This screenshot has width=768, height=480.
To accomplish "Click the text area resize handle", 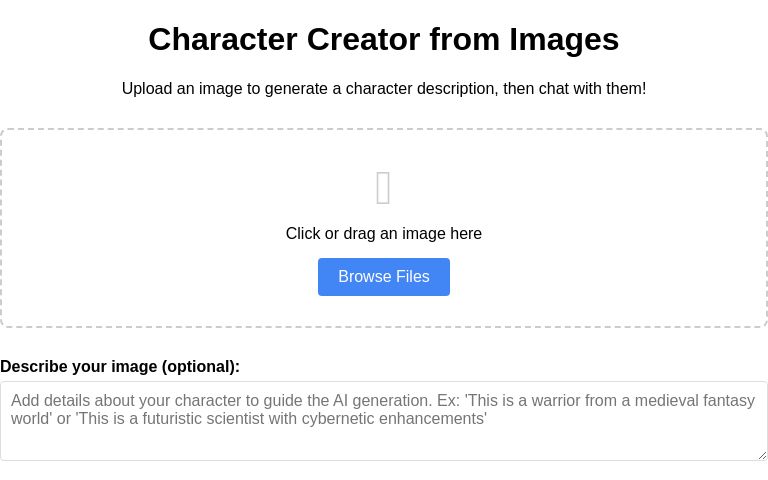I will [x=761, y=454].
